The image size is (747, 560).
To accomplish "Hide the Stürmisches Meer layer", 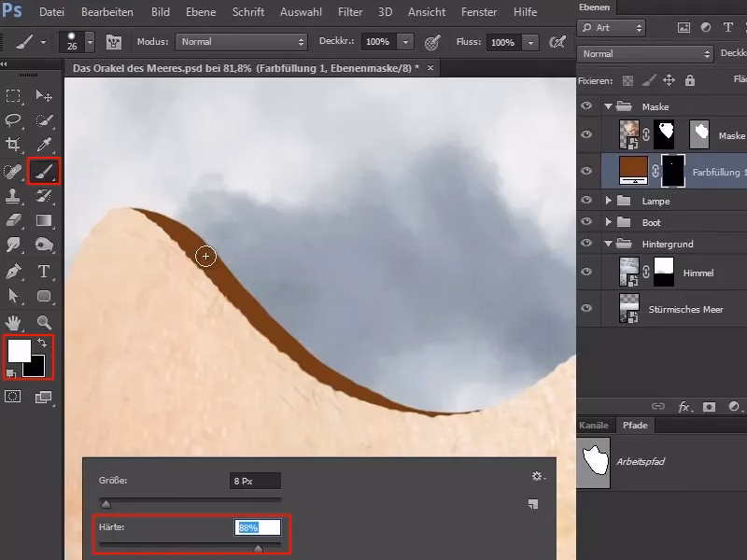I will point(585,309).
